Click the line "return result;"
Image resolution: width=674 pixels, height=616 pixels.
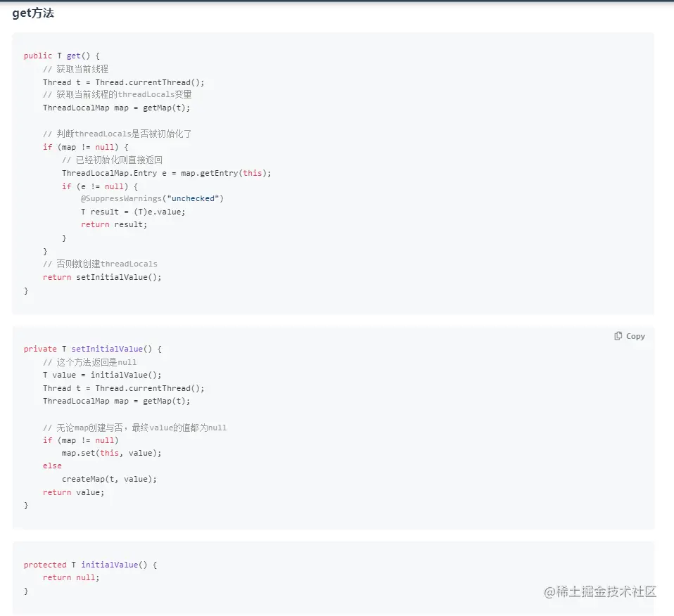(114, 224)
